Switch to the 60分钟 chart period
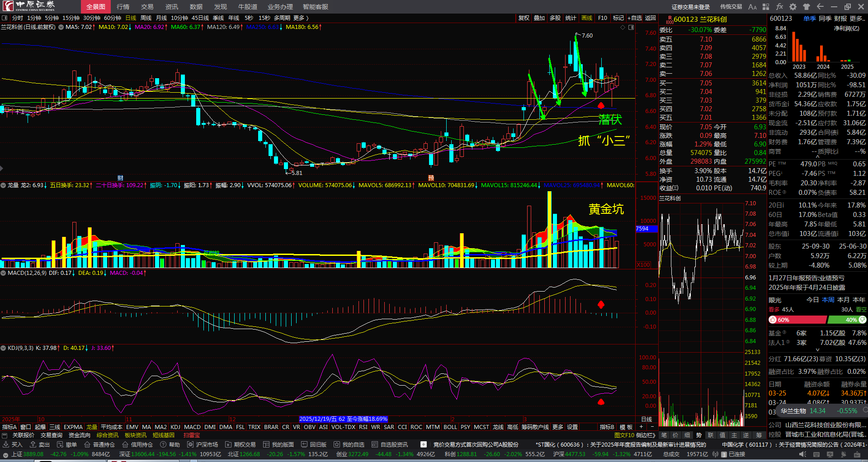The height and width of the screenshot is (462, 868). tap(113, 18)
